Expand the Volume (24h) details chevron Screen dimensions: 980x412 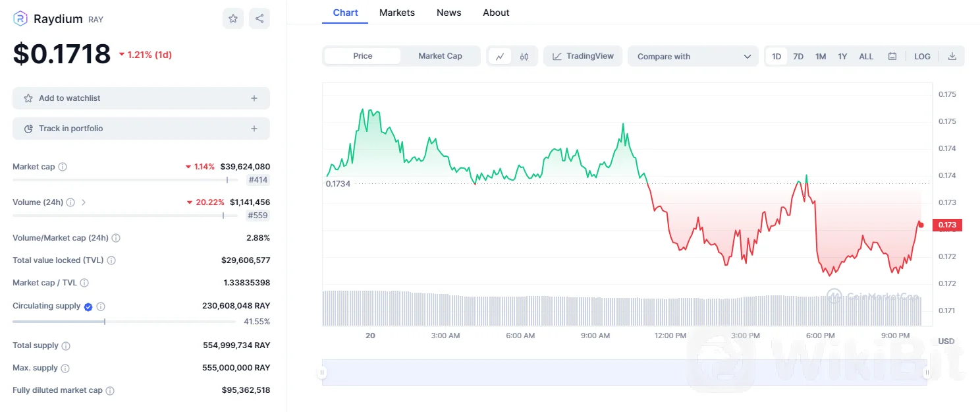coord(84,202)
